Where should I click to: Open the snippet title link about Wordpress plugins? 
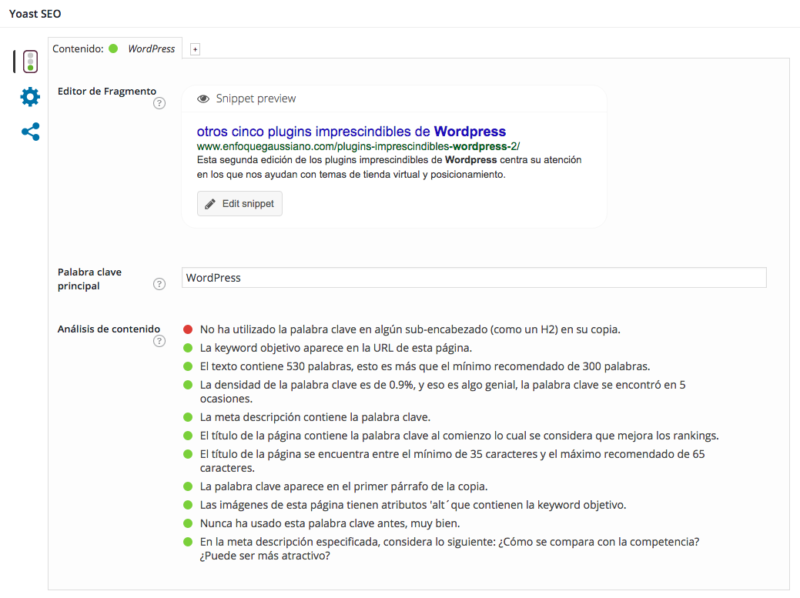tap(351, 132)
